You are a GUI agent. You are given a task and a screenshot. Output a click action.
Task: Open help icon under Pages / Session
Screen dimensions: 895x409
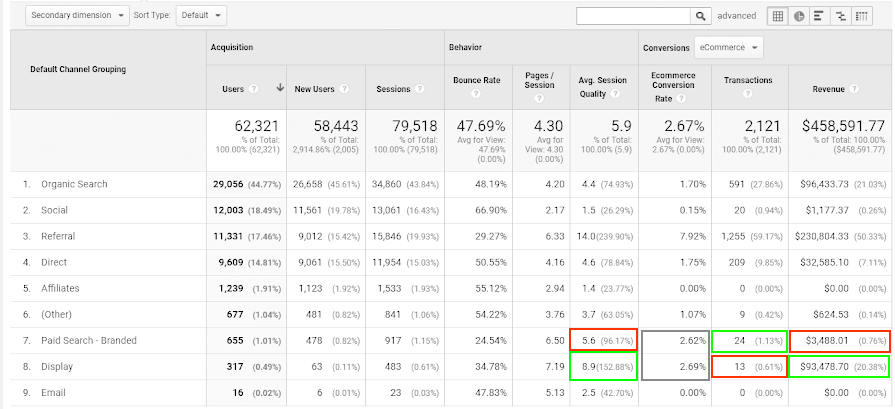click(x=539, y=98)
